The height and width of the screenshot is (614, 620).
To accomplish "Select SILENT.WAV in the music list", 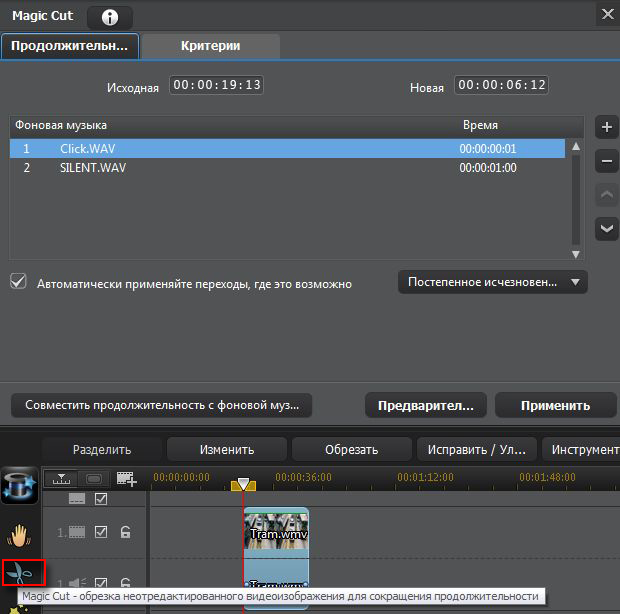I will [92, 168].
